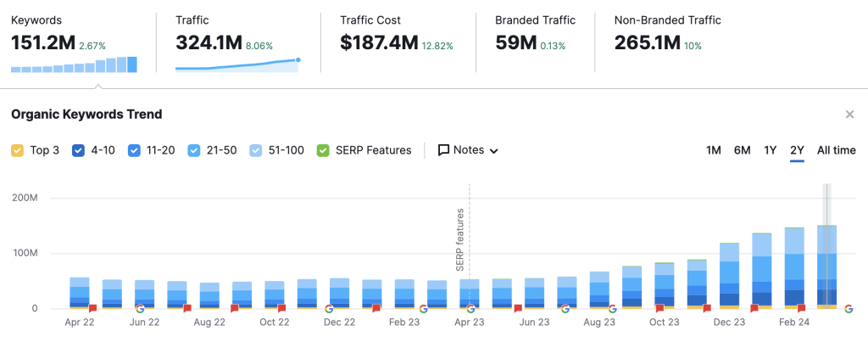The height and width of the screenshot is (342, 868).
Task: Click the Google icon after the last chart bar
Action: coord(849,309)
